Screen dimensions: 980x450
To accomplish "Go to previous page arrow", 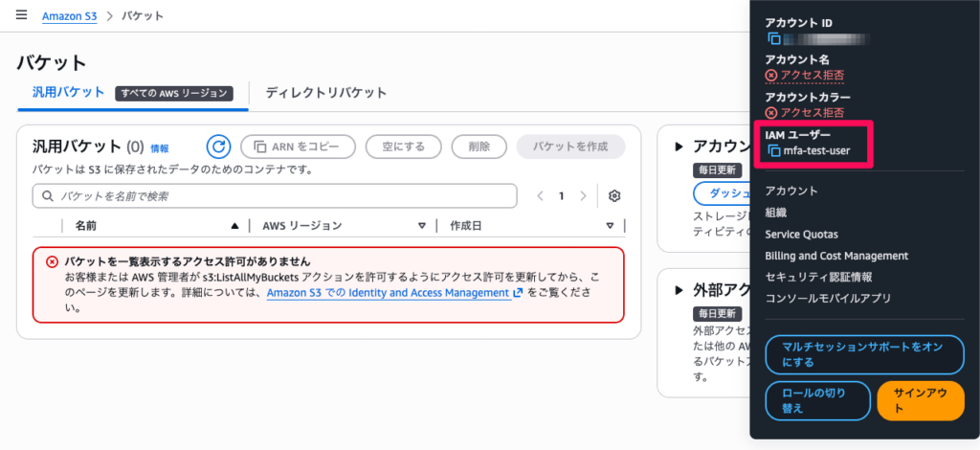I will click(540, 196).
